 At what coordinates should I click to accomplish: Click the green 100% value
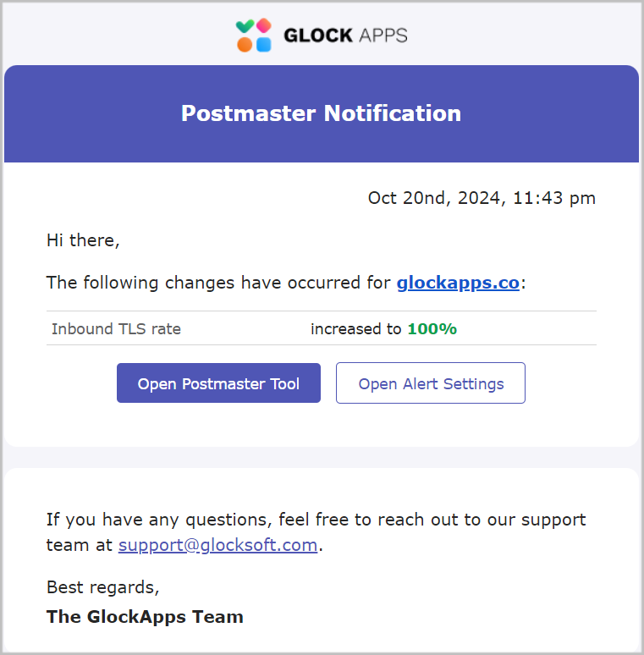[x=432, y=328]
